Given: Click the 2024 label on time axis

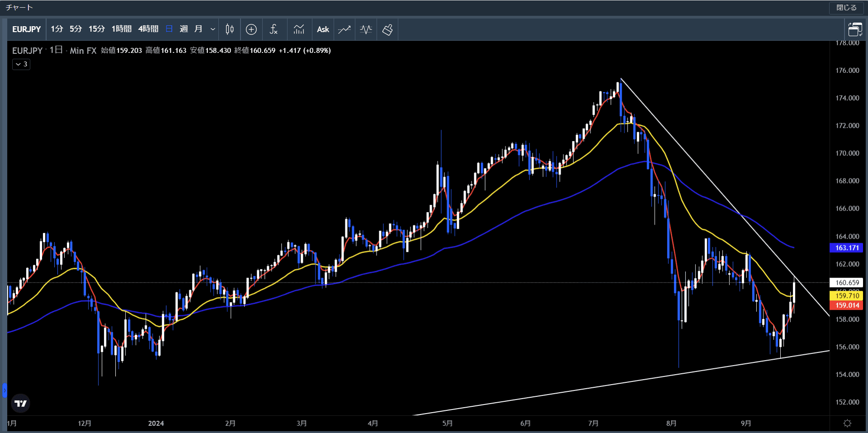Looking at the screenshot, I should coord(156,424).
